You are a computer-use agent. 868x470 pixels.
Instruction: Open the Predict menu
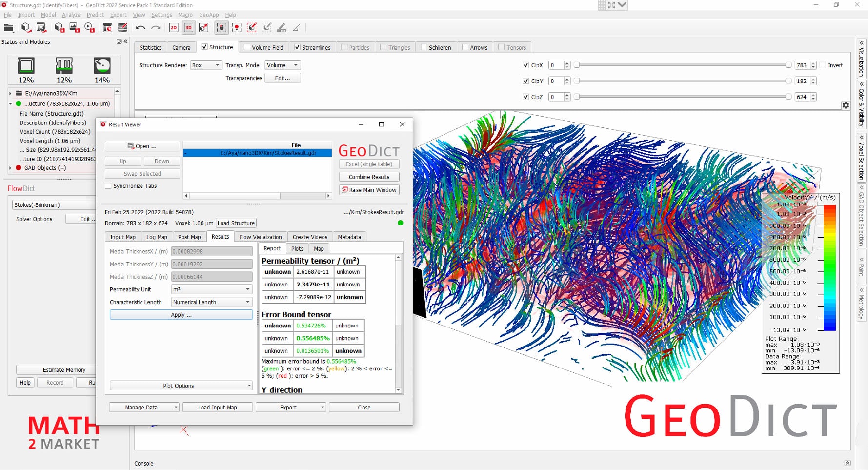point(95,15)
